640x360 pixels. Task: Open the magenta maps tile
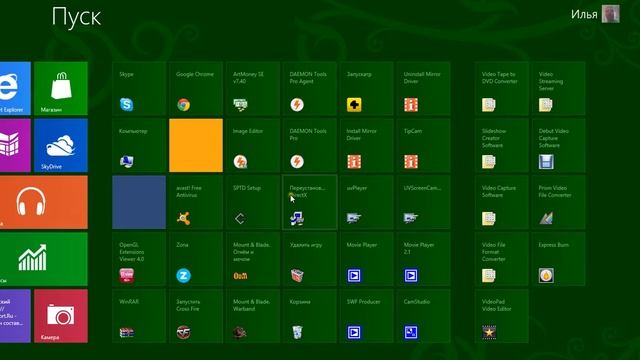[15, 145]
